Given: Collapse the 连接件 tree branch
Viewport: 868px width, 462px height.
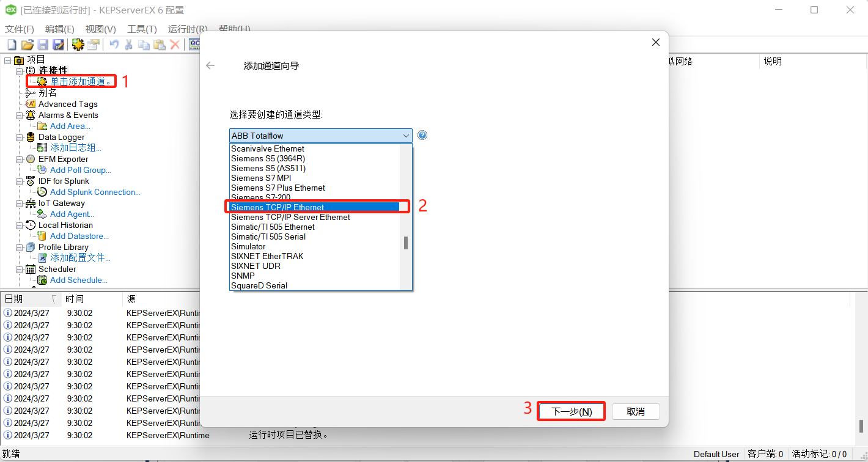Looking at the screenshot, I should [x=19, y=71].
